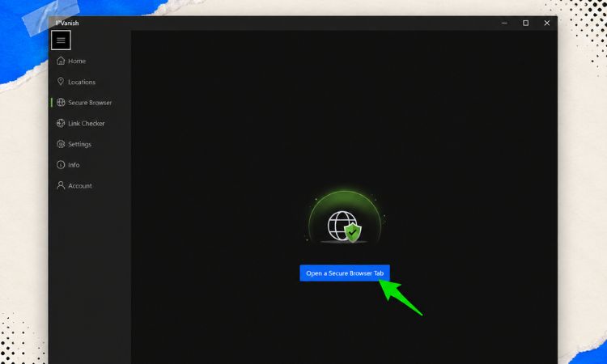Click the IPVanish window title
The width and height of the screenshot is (607, 364).
[66, 23]
